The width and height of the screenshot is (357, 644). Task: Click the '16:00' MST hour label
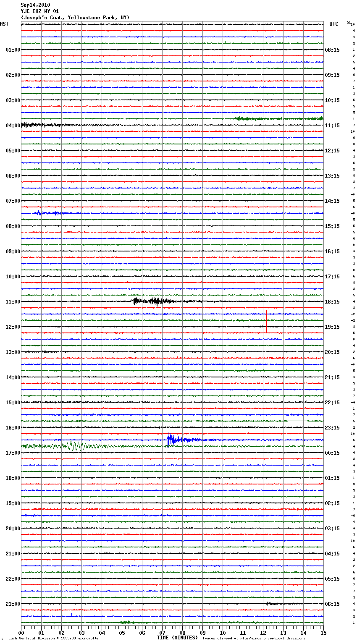13,428
